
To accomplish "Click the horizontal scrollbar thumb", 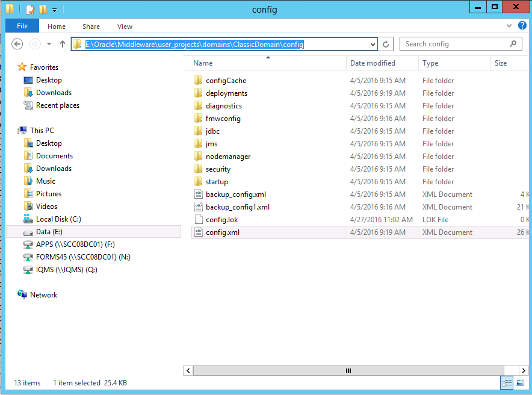I will coord(348,370).
